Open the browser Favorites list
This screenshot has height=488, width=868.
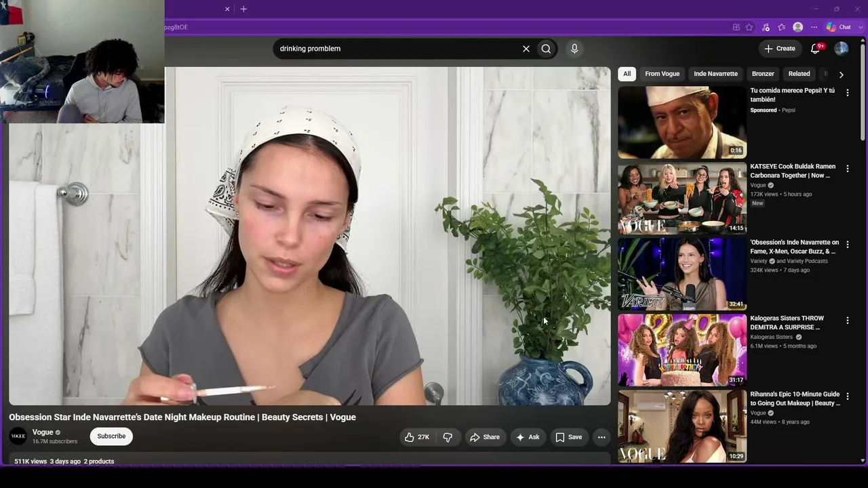tap(781, 27)
